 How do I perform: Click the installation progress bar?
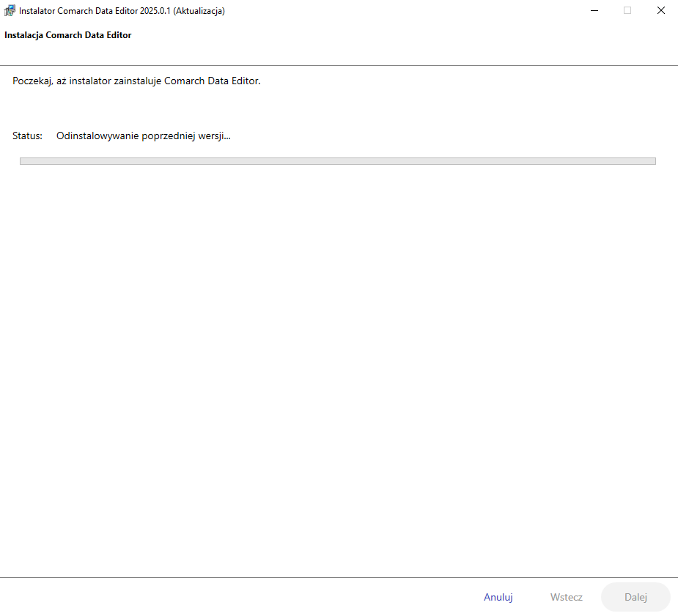338,161
